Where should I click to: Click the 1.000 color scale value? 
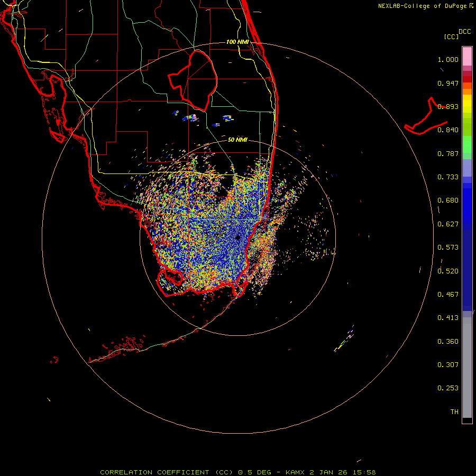tap(448, 59)
